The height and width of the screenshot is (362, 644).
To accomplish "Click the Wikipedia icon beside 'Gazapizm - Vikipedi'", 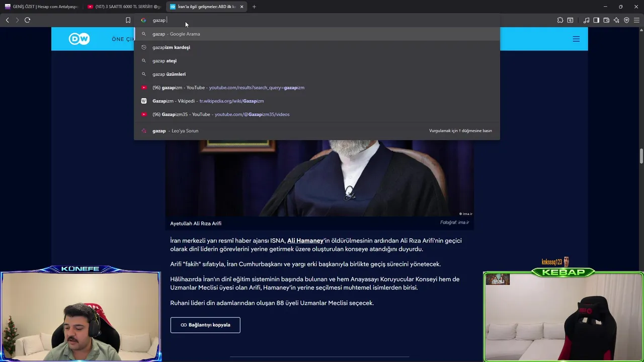I will click(143, 101).
